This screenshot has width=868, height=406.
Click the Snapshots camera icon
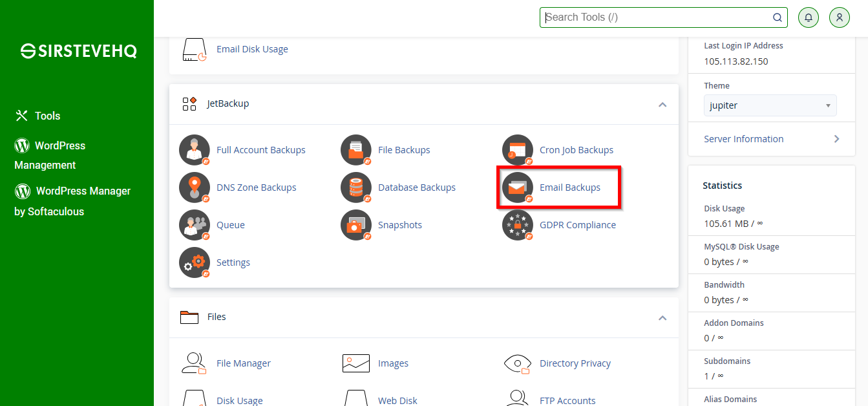click(x=356, y=225)
